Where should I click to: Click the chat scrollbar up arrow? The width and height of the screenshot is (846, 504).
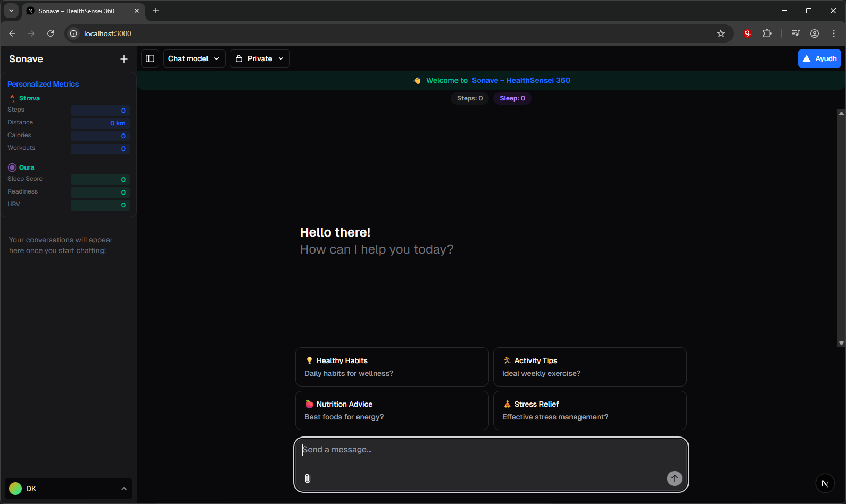[841, 113]
